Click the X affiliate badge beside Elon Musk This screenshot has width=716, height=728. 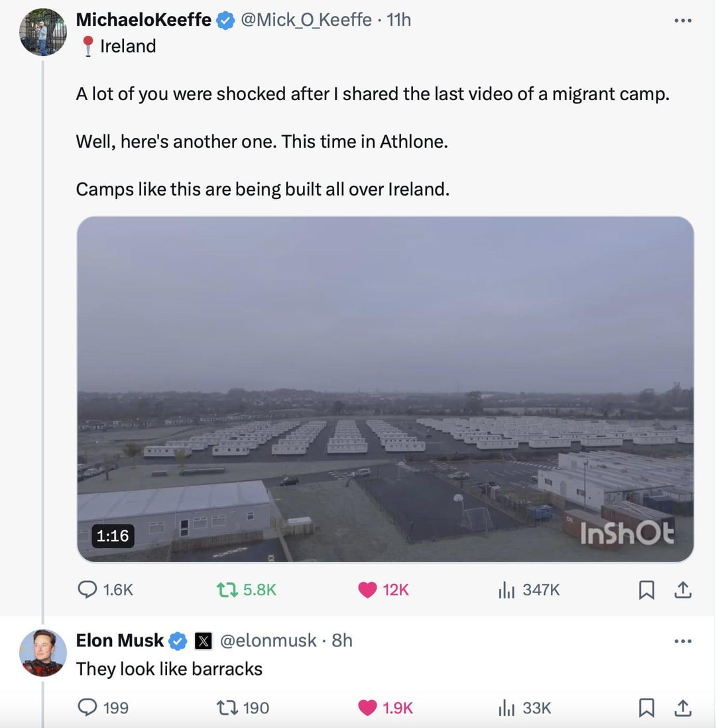click(x=203, y=641)
